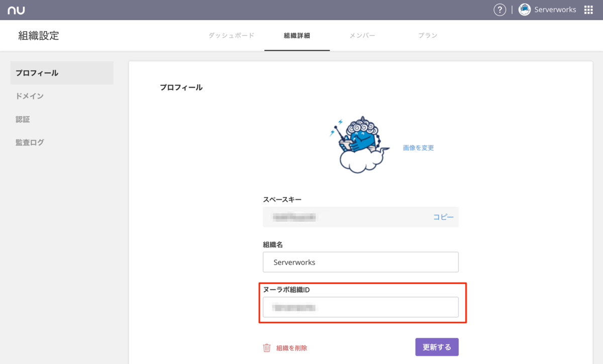Switch to the メンバー tab
Image resolution: width=603 pixels, height=364 pixels.
point(362,35)
